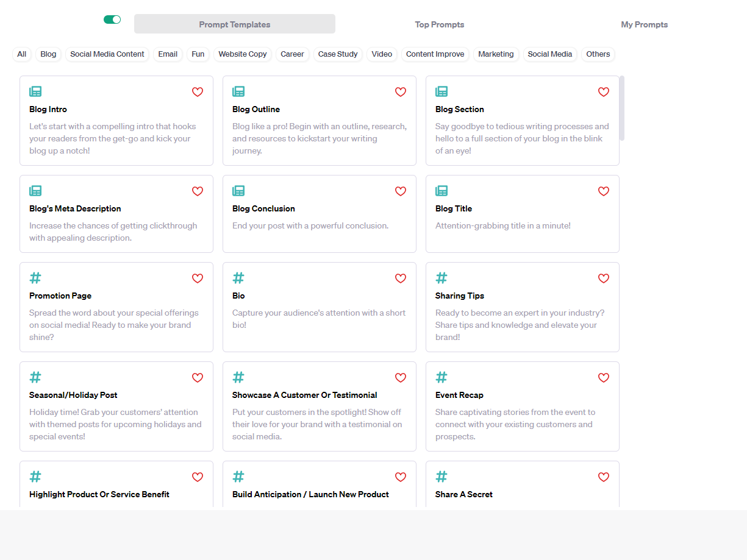Favorite the Showcase A Customer Or Testimonial template
Screen dimensions: 747x560
click(x=401, y=378)
